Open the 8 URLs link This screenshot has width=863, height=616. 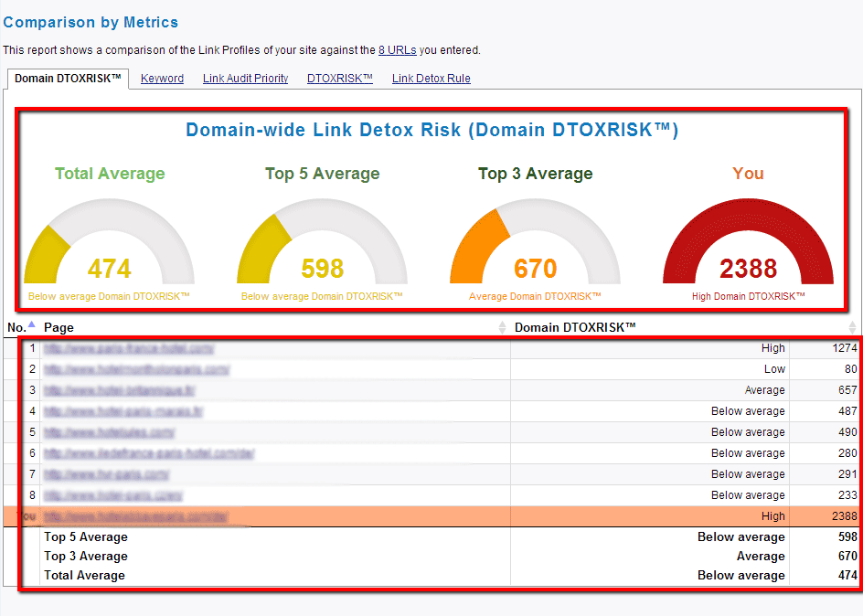398,50
